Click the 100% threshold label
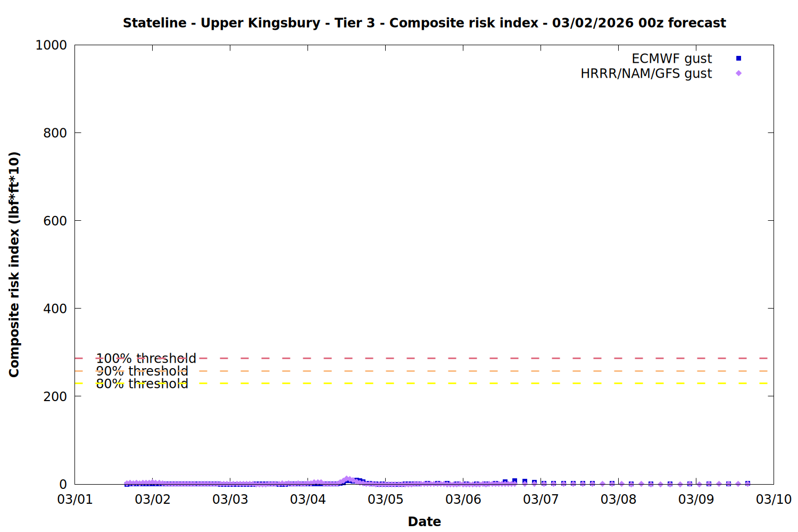The image size is (798, 532). (146, 359)
